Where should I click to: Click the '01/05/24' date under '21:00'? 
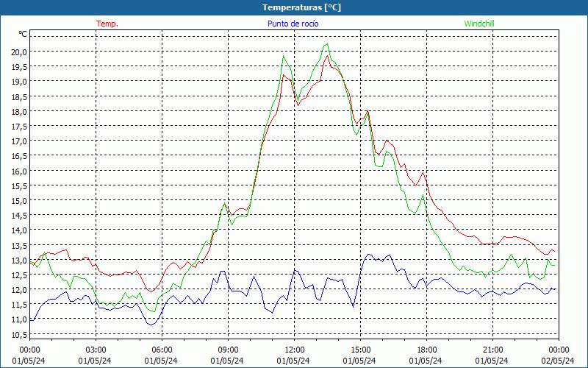(492, 361)
